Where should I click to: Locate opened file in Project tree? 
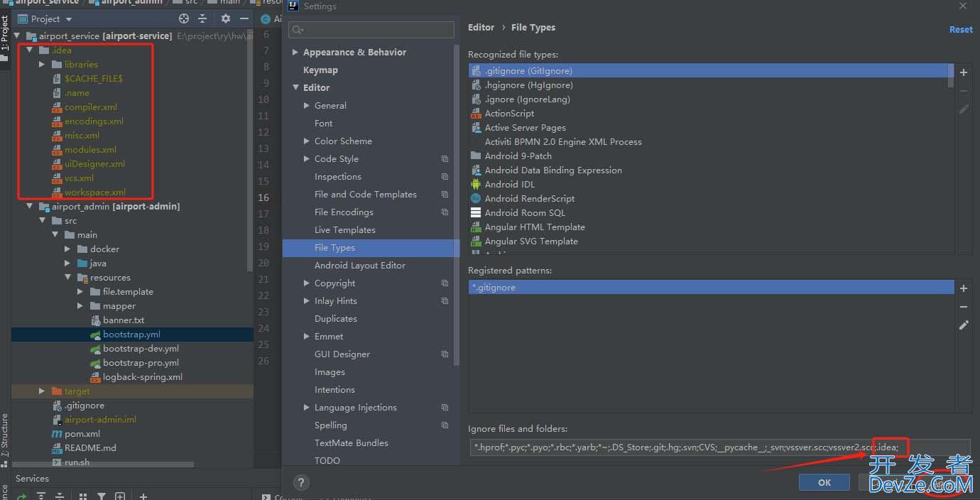184,18
